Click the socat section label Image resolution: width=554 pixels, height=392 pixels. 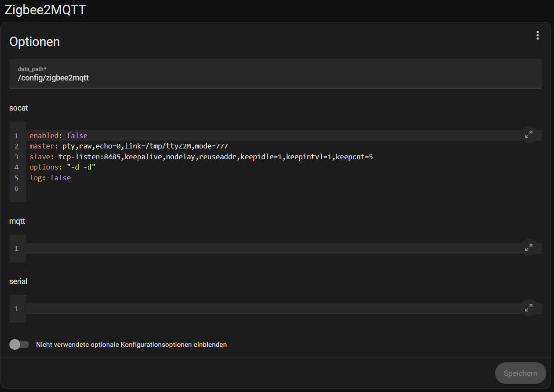18,108
